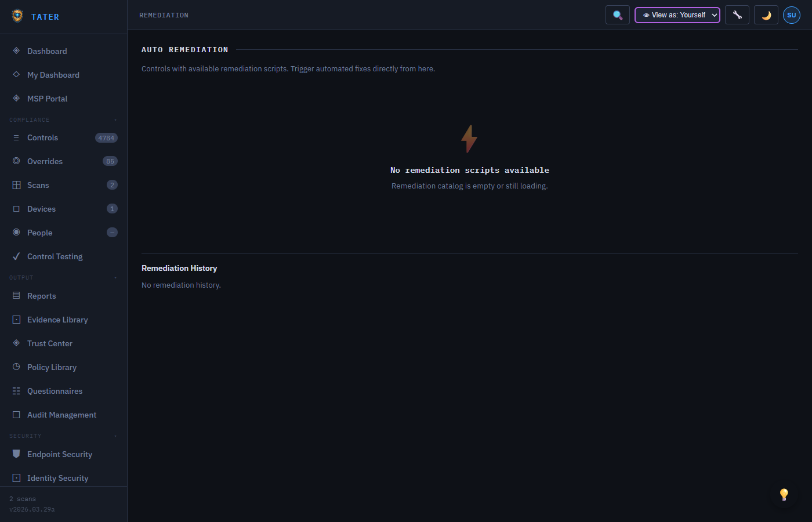
Task: Click the Devices square icon
Action: pos(16,209)
